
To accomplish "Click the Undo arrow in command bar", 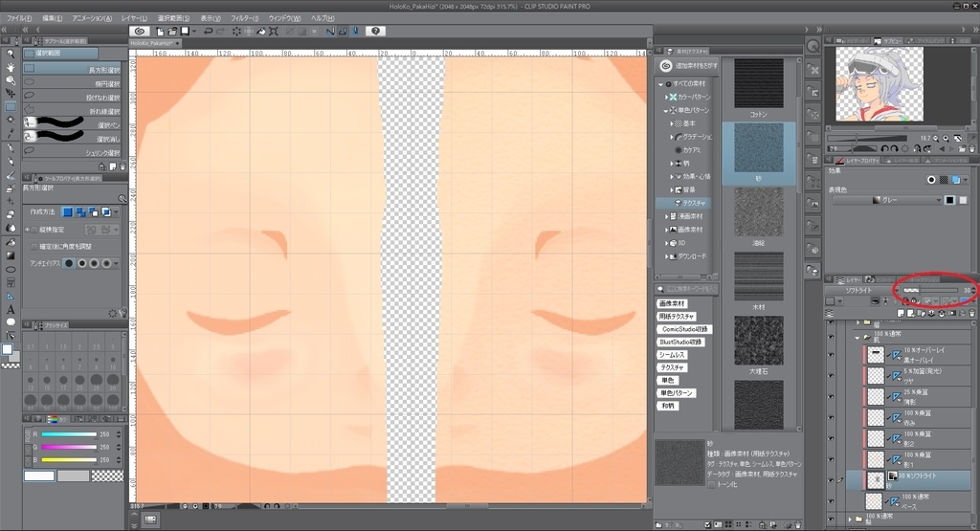I will [x=208, y=32].
